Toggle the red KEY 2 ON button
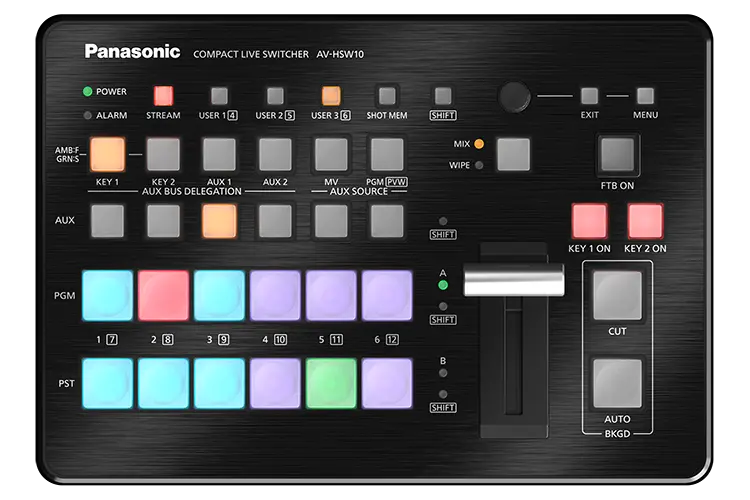The height and width of the screenshot is (500, 750). pos(645,221)
